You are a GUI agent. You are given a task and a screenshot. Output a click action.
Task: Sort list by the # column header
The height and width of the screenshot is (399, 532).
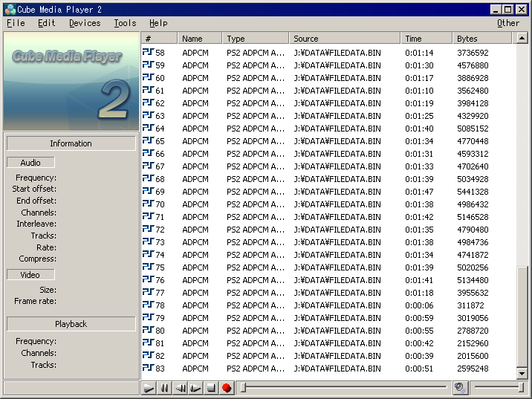pos(159,39)
